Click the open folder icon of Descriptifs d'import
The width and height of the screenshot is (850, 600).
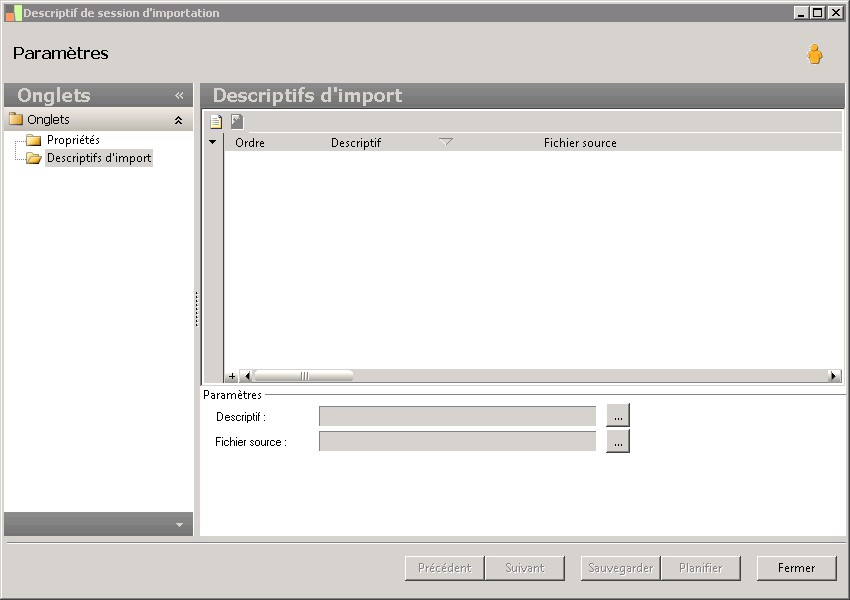[x=34, y=158]
